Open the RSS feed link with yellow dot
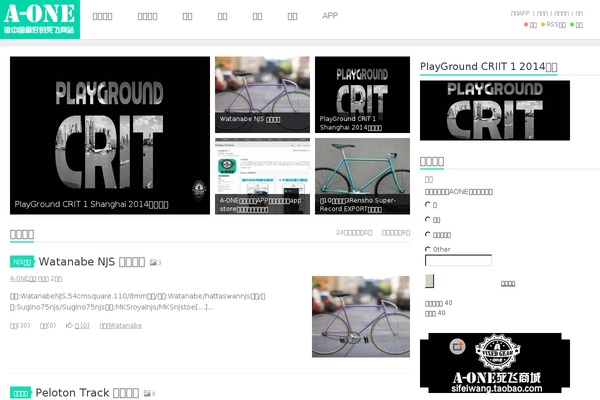The height and width of the screenshot is (400, 600). 553,24
